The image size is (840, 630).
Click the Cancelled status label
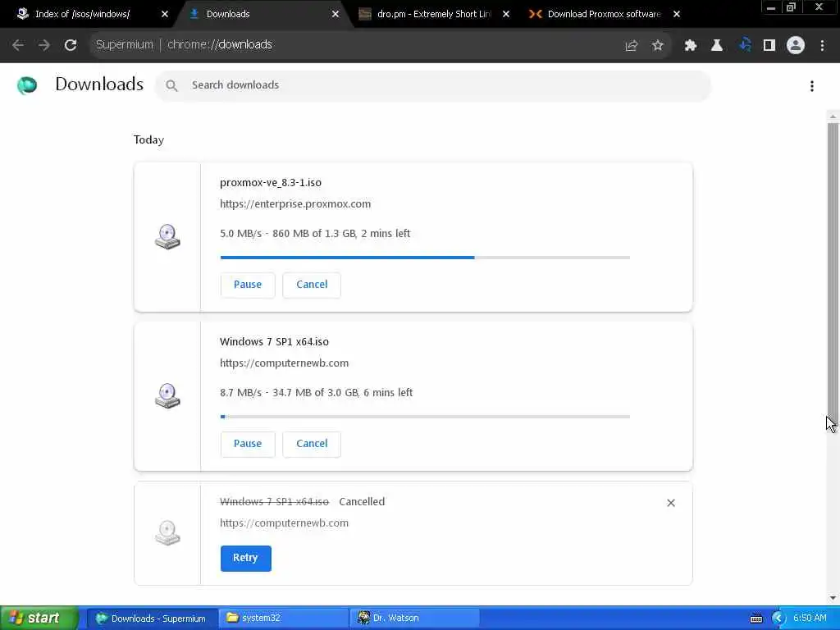(362, 502)
